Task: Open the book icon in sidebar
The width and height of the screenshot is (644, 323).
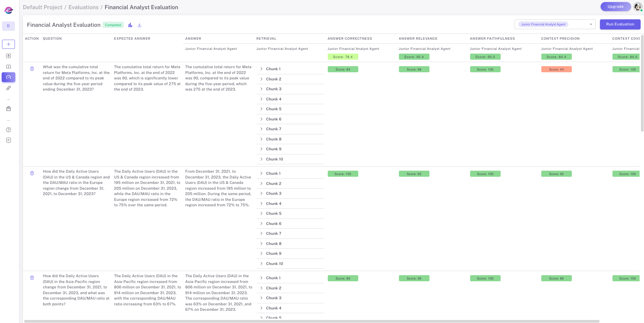Action: point(8,67)
